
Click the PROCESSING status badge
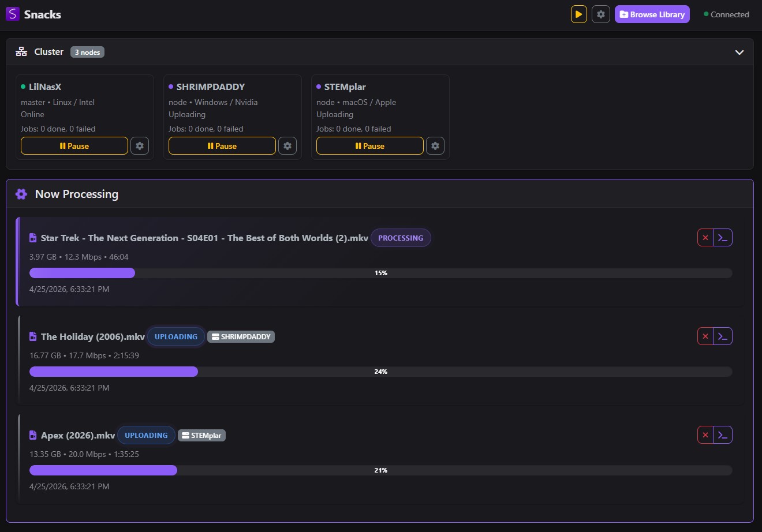[401, 238]
